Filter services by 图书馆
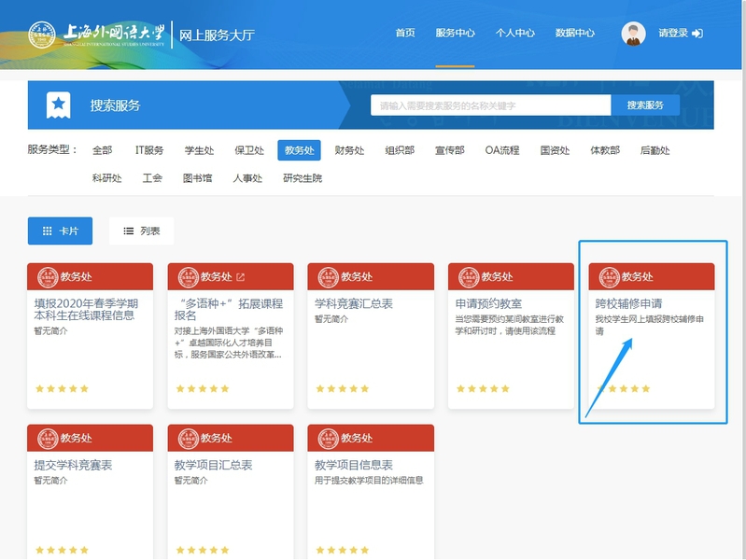746x560 pixels. pos(197,178)
